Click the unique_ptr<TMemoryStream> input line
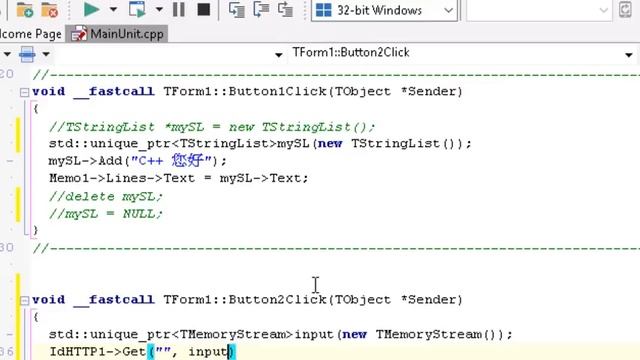 click(x=280, y=335)
